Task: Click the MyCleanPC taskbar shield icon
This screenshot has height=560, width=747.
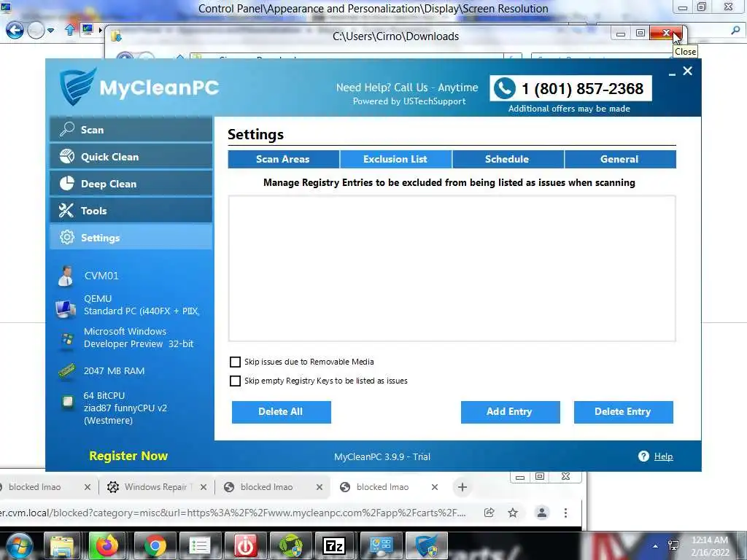Action: click(x=426, y=546)
